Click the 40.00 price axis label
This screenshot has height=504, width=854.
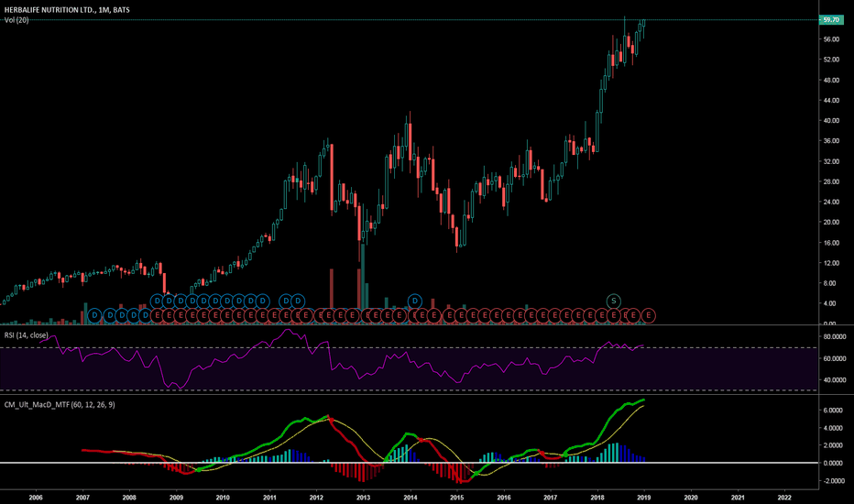(831, 120)
